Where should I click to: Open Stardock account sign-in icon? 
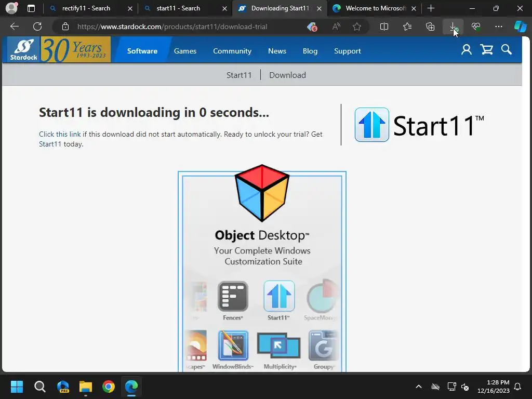pyautogui.click(x=467, y=50)
